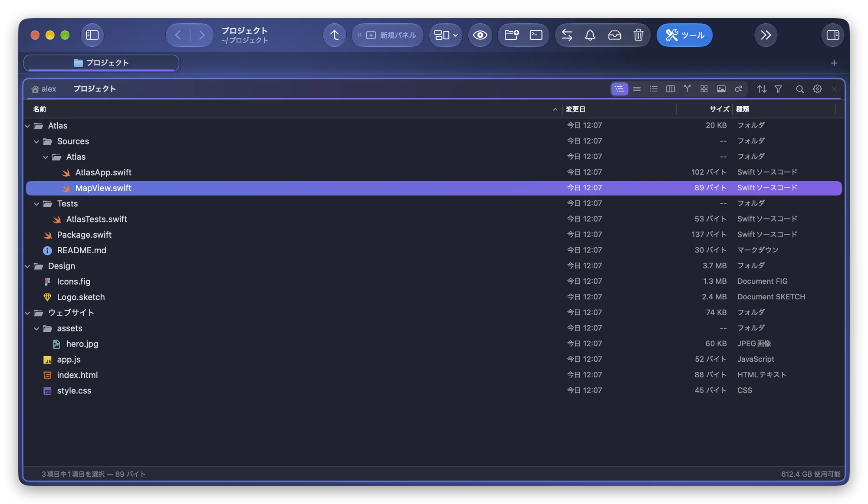
Task: Create a new folder
Action: 512,35
